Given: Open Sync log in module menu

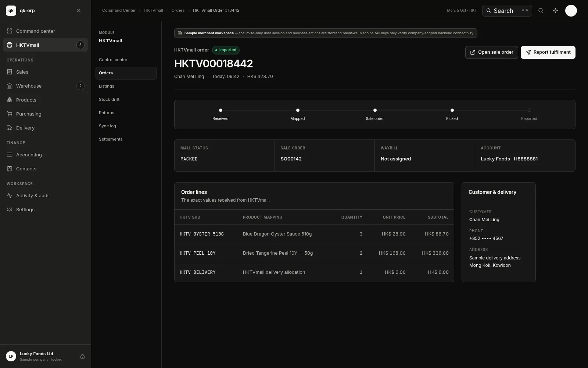Looking at the screenshot, I should 126,126.
